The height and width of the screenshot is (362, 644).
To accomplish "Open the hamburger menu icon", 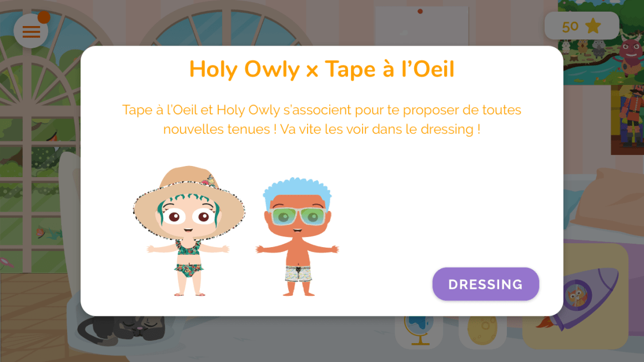I will pyautogui.click(x=31, y=31).
